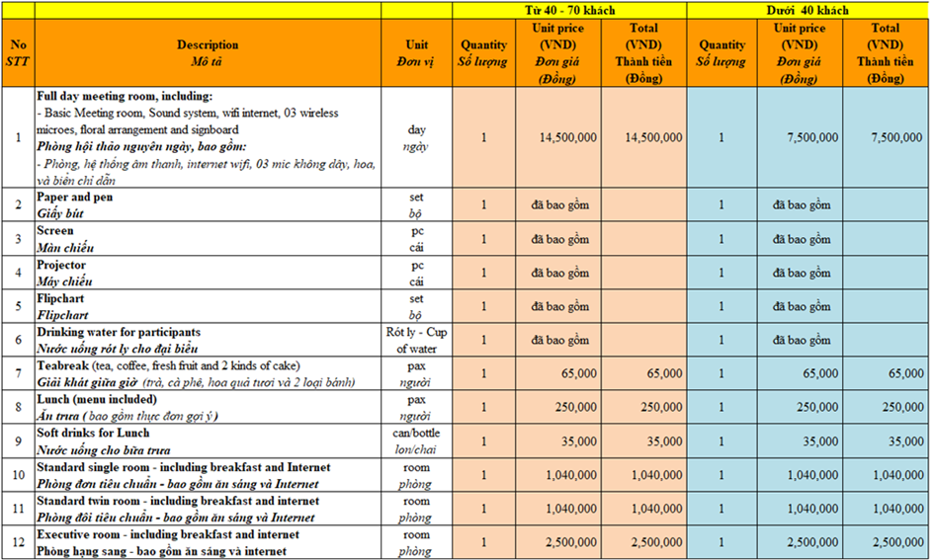The image size is (932, 560).
Task: Click 1,040,000 total for Standard twin room, under-40 group
Action: 885,509
